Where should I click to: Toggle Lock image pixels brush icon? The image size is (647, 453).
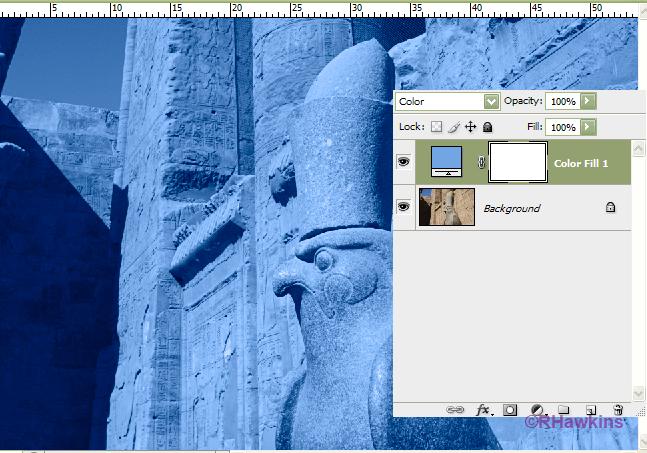pos(453,127)
